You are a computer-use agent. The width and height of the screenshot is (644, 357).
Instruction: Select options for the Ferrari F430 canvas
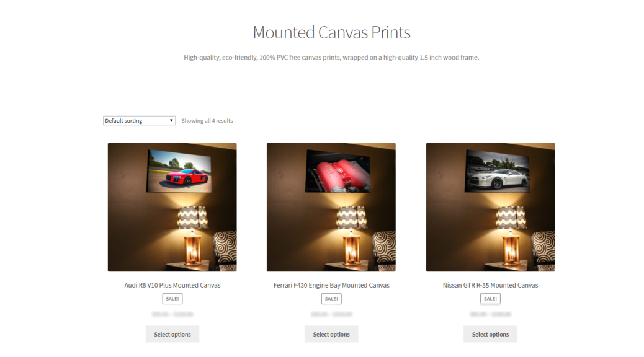pos(331,335)
